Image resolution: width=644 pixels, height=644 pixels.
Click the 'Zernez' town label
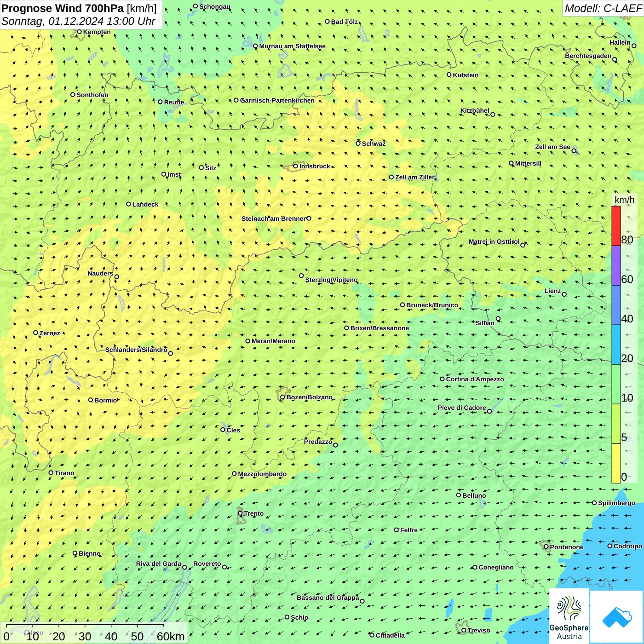point(50,333)
